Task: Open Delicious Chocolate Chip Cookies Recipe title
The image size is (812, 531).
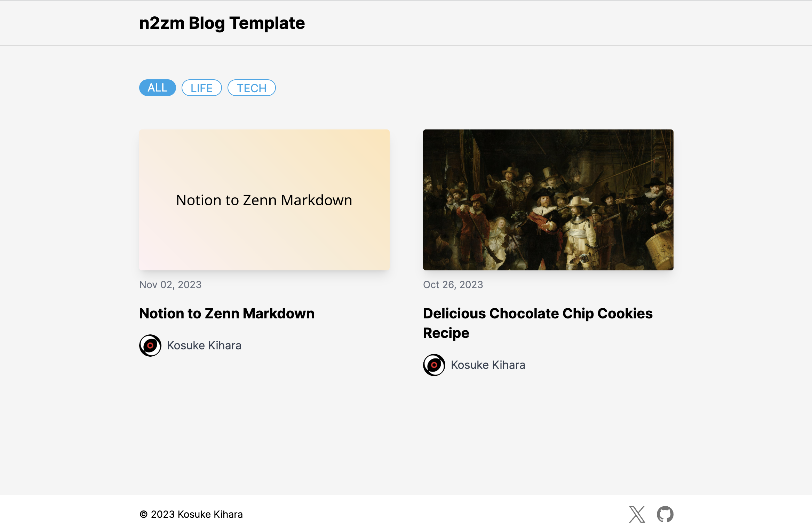Action: coord(538,323)
